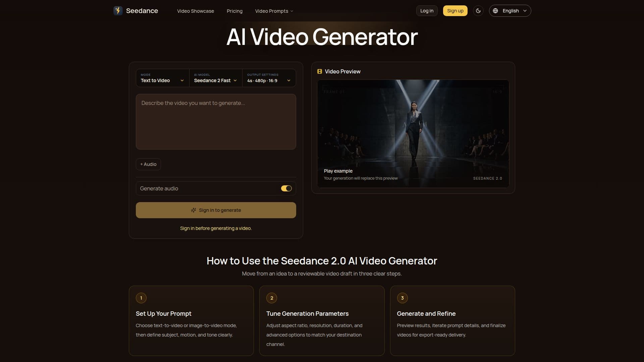Click the How to Use the Seedance 2.0 heading
644x362 pixels.
click(x=322, y=261)
